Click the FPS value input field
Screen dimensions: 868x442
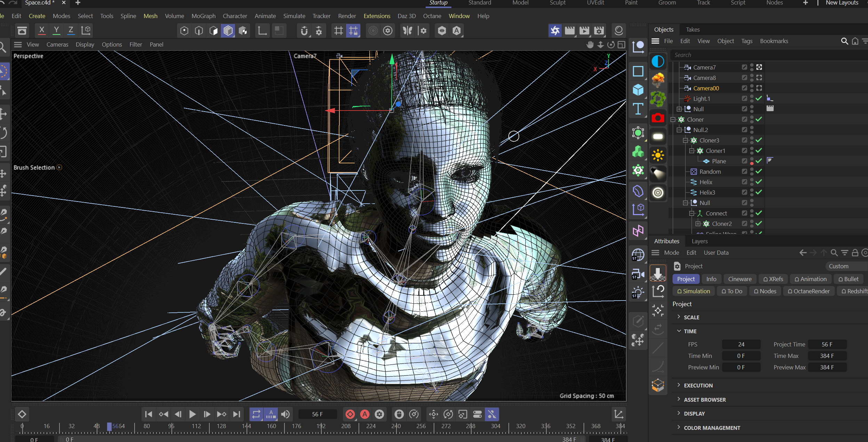pos(741,344)
